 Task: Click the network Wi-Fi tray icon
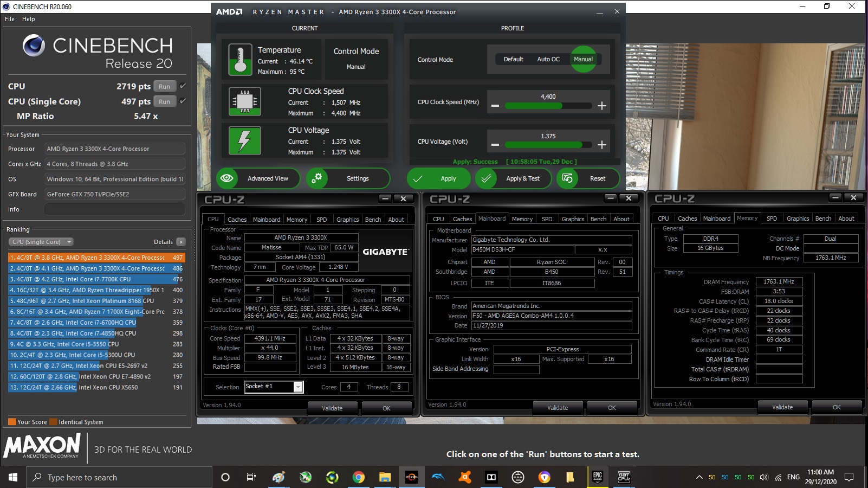pyautogui.click(x=778, y=477)
